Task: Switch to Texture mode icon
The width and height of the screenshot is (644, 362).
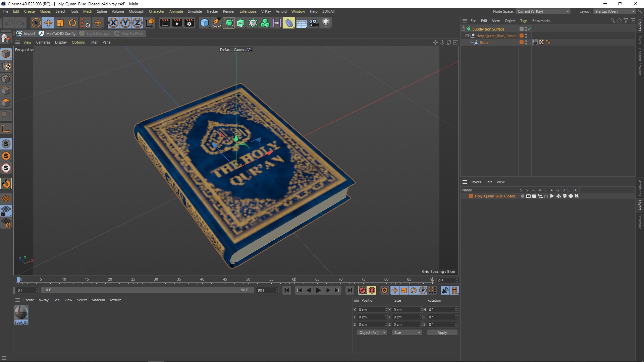Action: 6,66
